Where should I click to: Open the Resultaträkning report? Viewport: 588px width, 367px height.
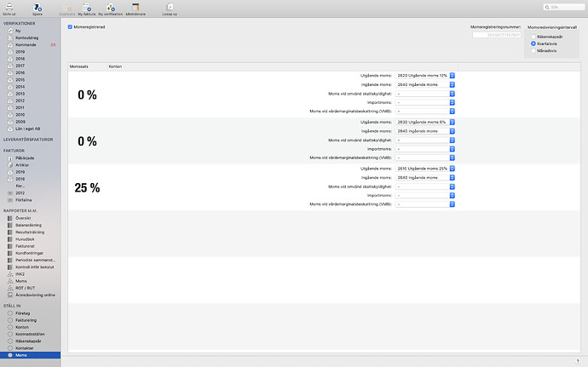pos(30,232)
